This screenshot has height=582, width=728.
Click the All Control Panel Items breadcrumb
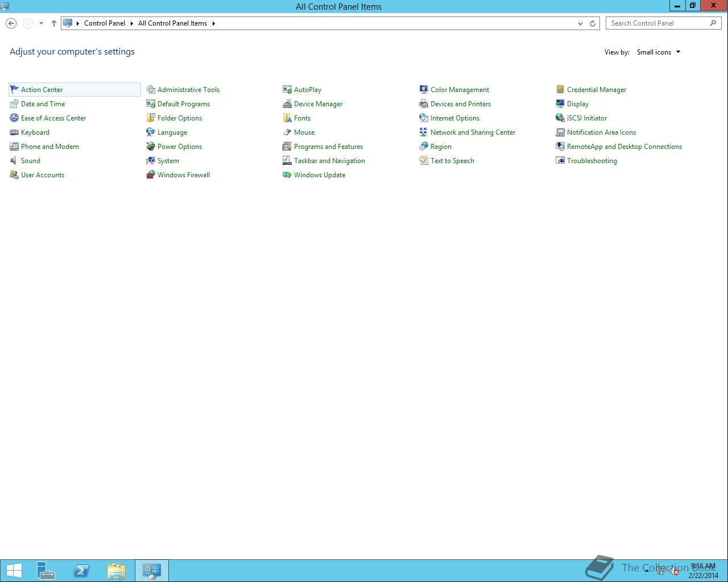(172, 23)
